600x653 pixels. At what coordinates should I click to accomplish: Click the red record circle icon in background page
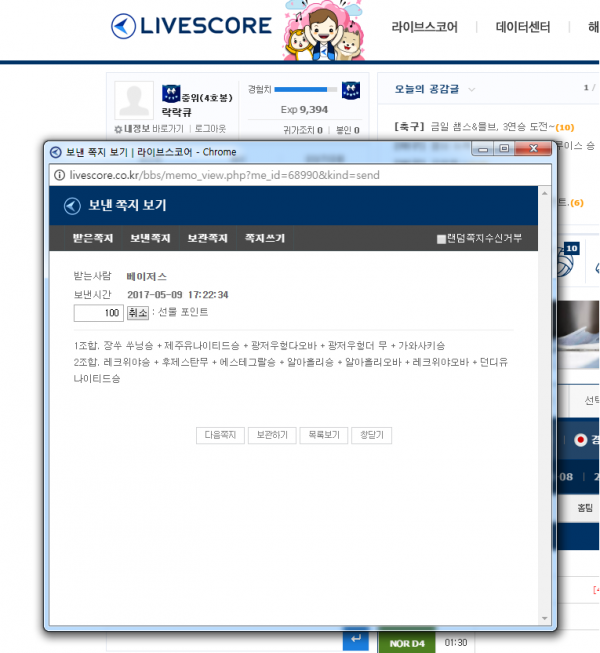(580, 440)
